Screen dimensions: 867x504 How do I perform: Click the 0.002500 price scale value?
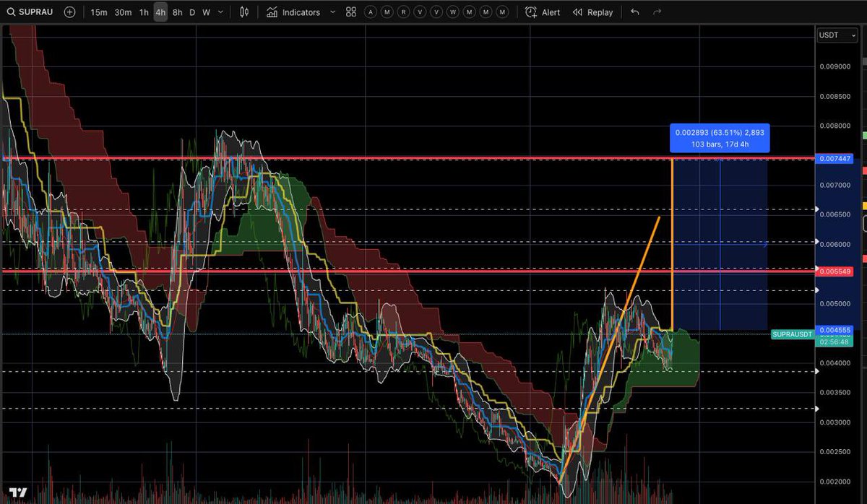pos(834,451)
